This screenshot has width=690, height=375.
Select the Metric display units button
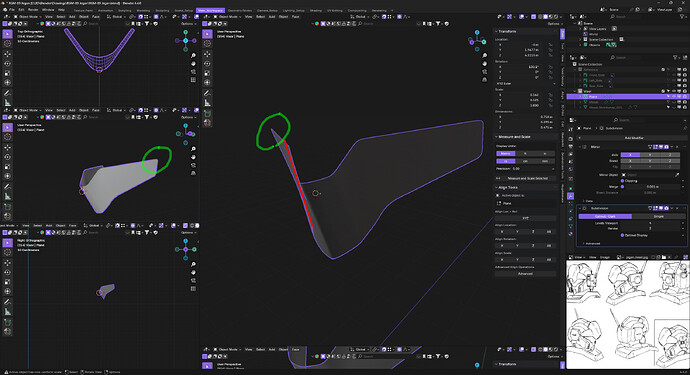[x=506, y=154]
